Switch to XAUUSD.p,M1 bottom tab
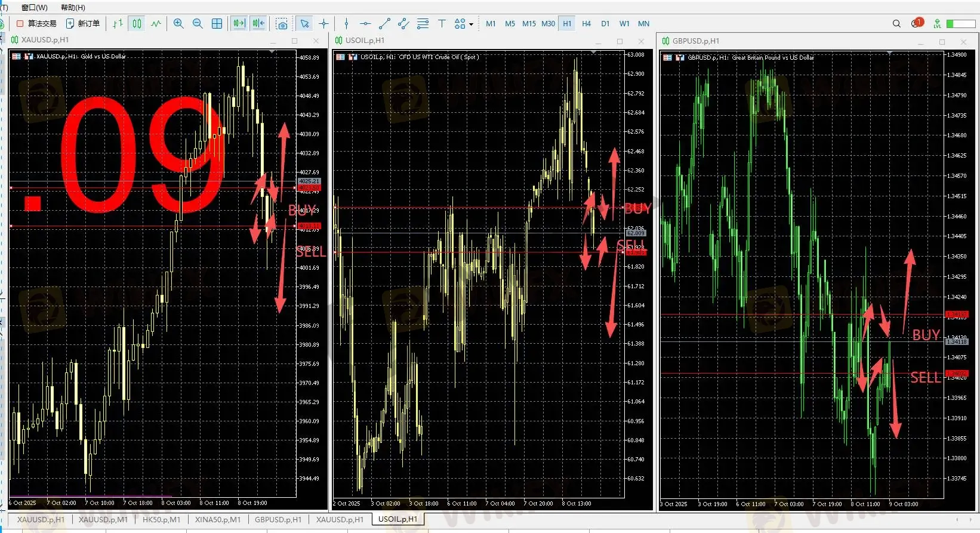This screenshot has height=533, width=980. (103, 519)
